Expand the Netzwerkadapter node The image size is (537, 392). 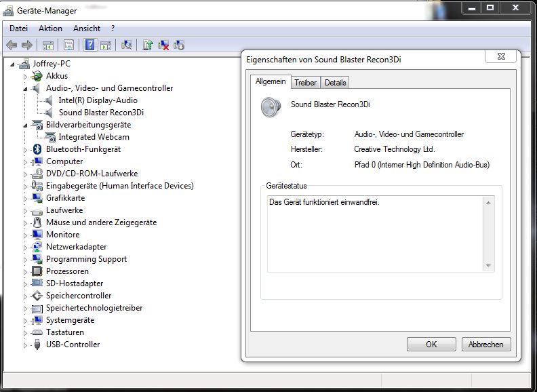click(x=26, y=248)
